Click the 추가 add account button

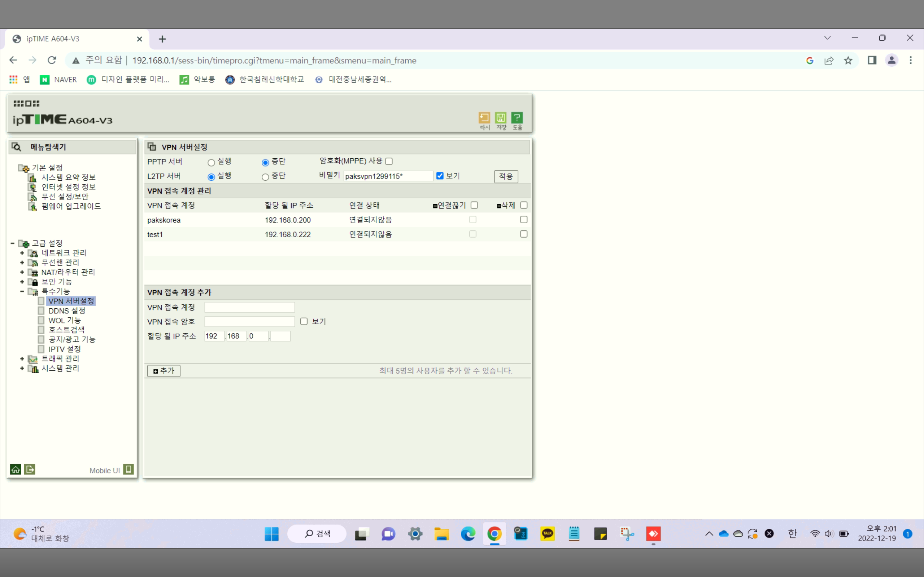pos(164,371)
